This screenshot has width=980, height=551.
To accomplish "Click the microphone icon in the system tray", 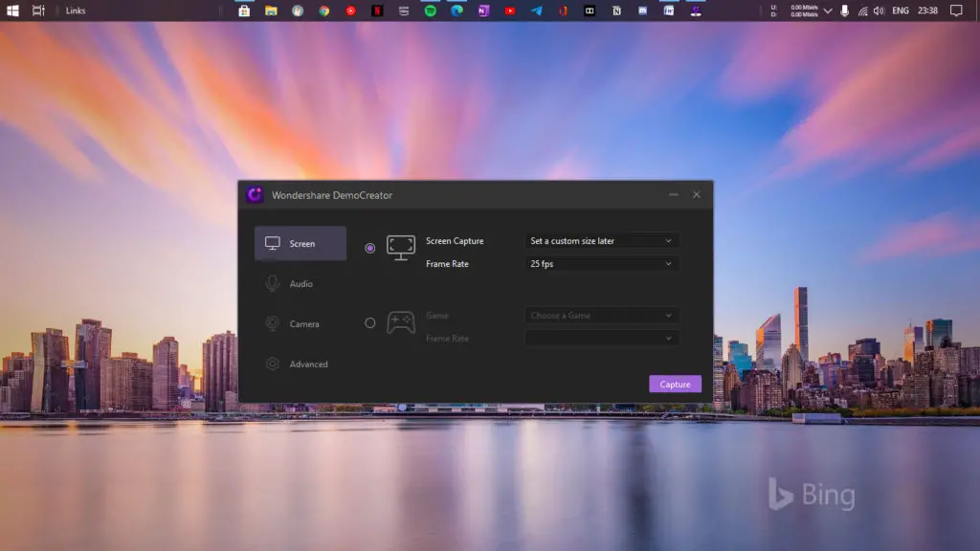I will [x=844, y=11].
